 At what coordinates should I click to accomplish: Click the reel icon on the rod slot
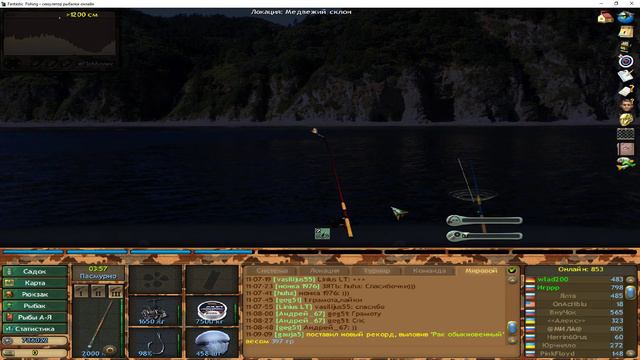click(x=109, y=350)
